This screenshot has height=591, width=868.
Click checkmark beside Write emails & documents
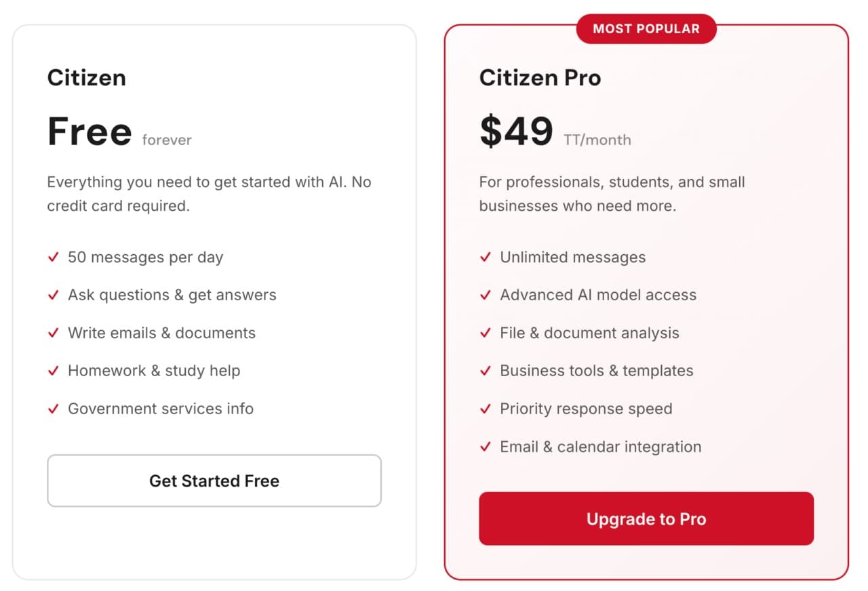(53, 333)
